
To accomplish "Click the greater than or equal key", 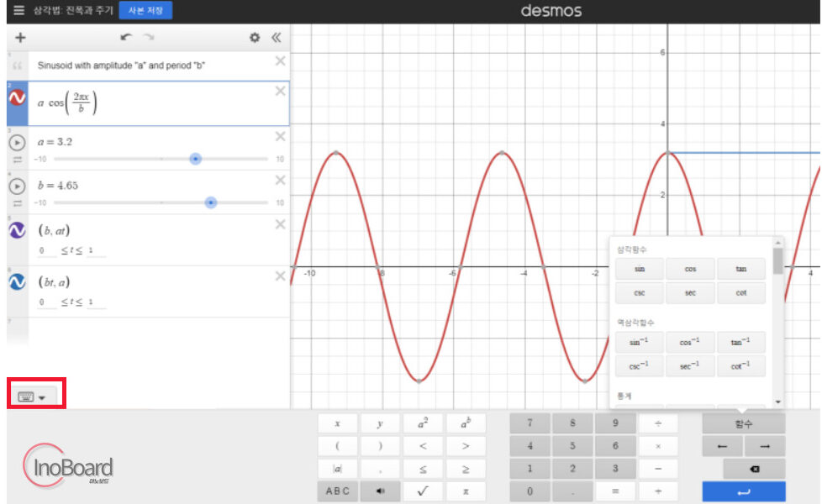I will click(x=466, y=469).
